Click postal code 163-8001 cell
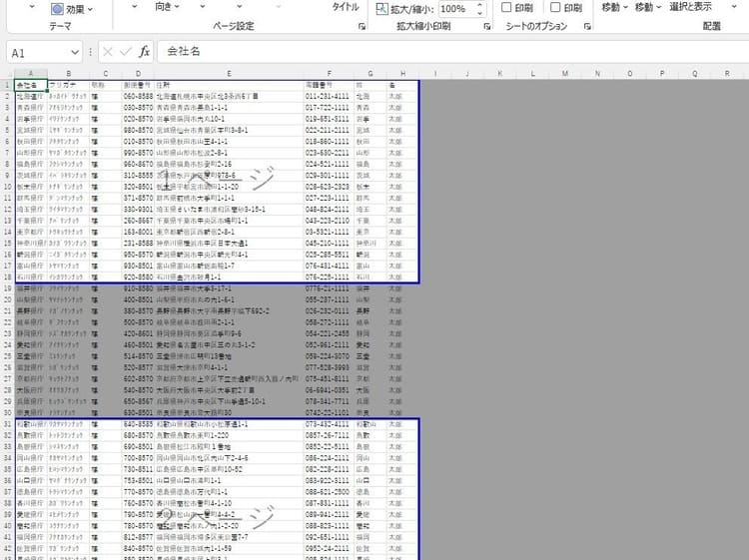Screen dimensions: 749x560 [x=138, y=232]
